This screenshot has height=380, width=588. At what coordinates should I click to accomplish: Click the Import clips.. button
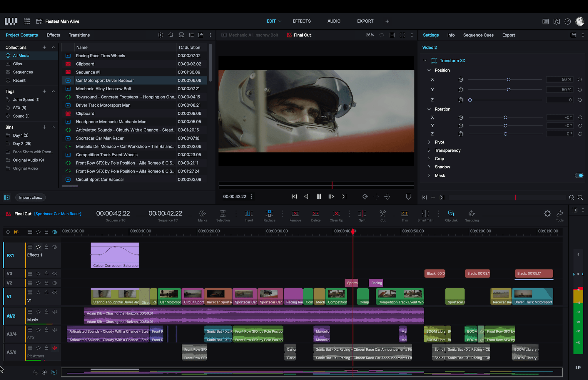(x=31, y=197)
